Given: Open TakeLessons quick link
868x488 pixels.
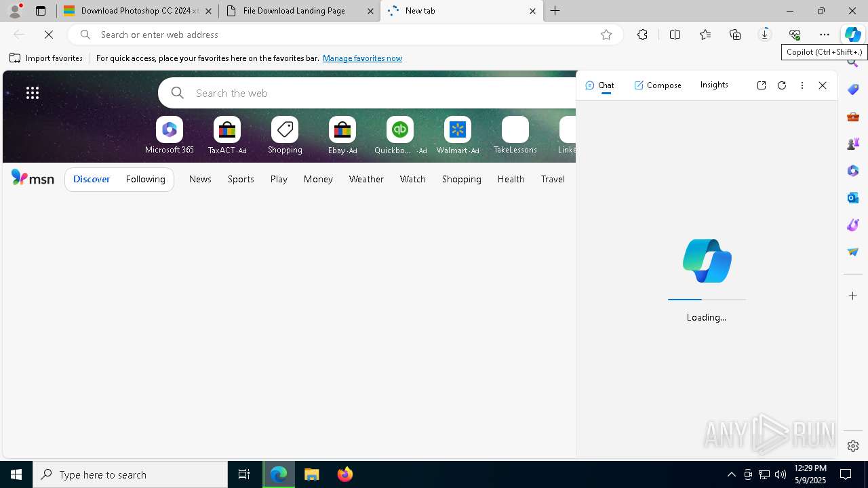Looking at the screenshot, I should click(x=515, y=136).
